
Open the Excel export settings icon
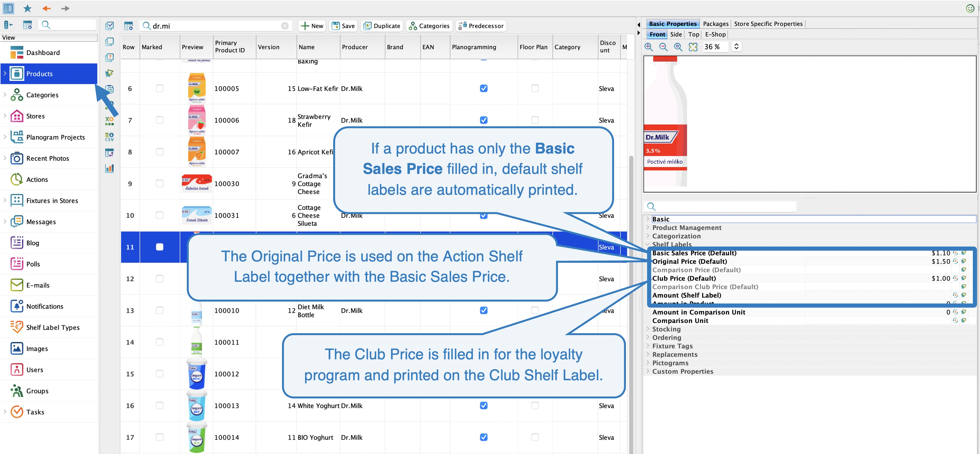(x=110, y=121)
